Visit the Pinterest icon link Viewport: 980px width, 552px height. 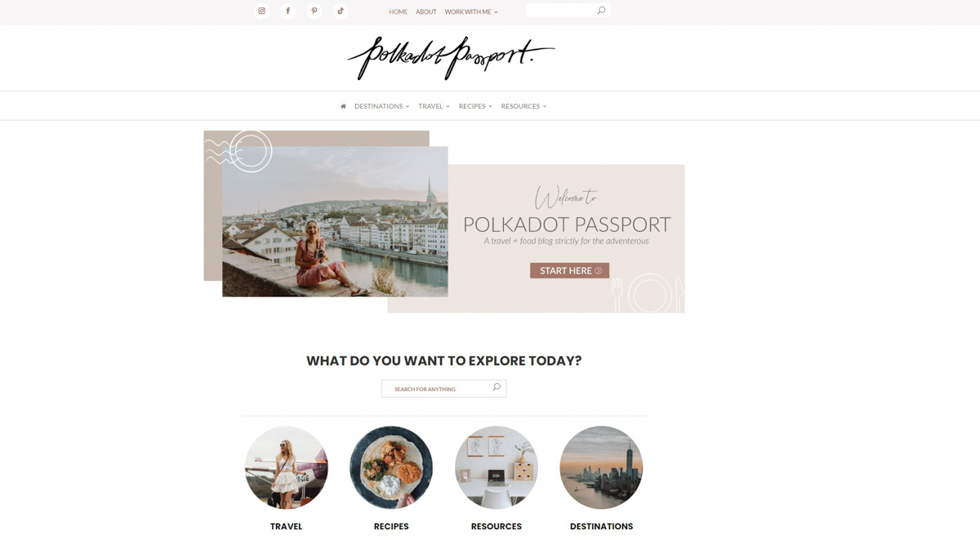314,11
